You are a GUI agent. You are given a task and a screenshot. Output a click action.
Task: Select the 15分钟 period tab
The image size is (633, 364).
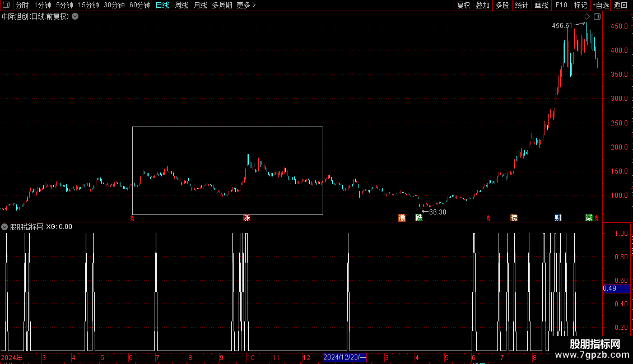tap(89, 5)
